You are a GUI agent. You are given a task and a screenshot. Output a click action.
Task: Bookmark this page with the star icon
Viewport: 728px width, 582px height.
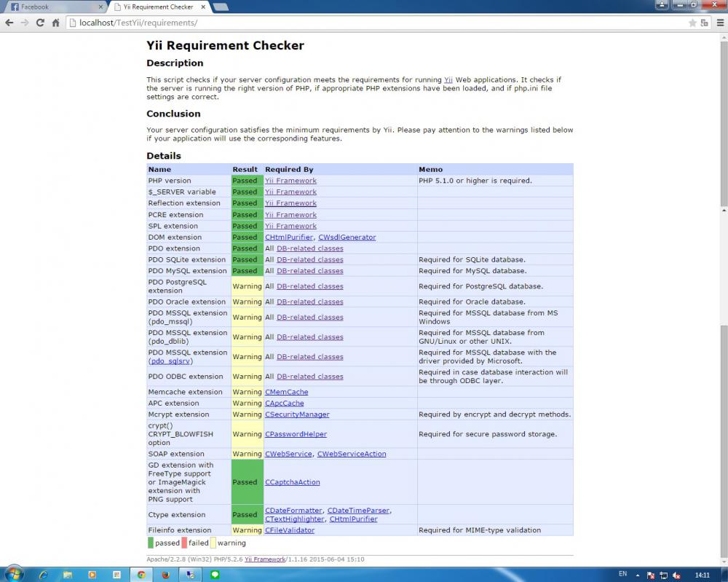692,23
